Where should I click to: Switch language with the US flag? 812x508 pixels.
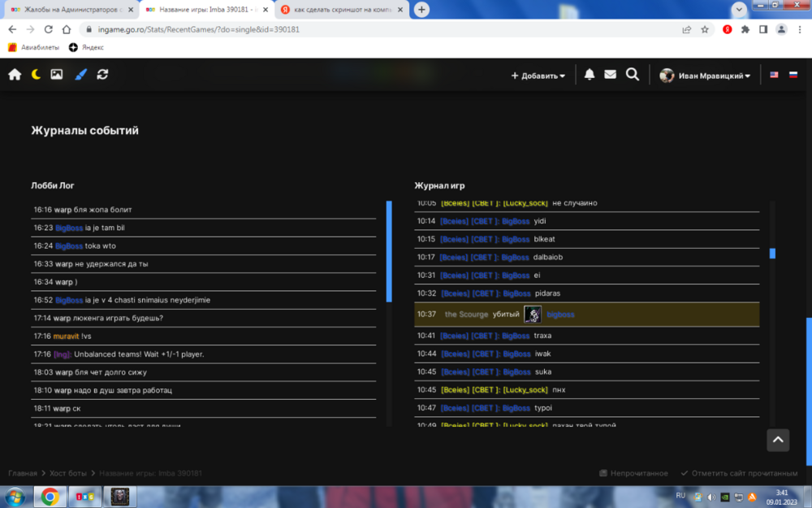(774, 75)
